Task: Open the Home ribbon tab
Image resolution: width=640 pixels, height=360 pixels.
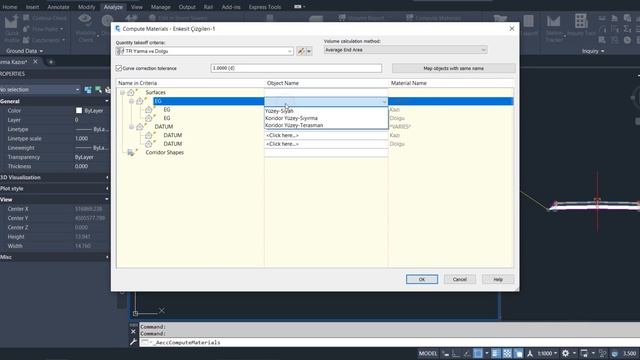Action: [10, 7]
